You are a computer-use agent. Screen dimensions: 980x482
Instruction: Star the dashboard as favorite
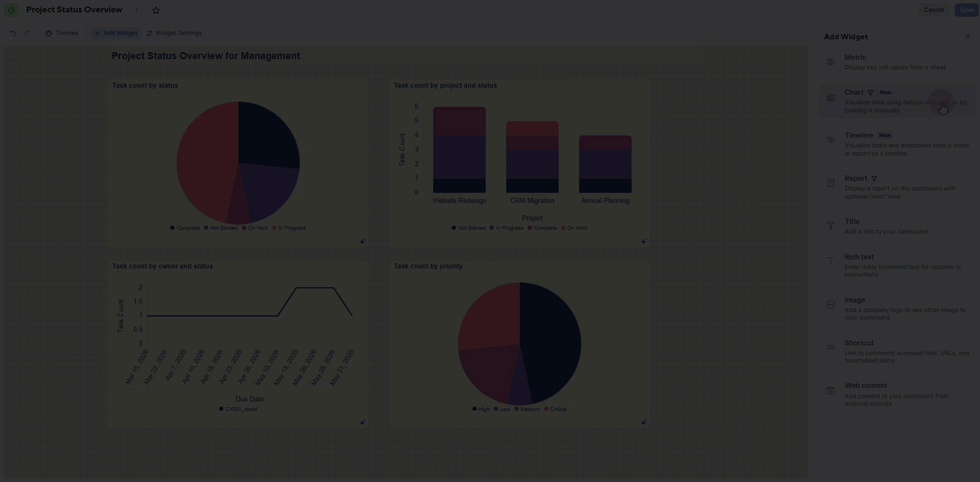click(156, 10)
